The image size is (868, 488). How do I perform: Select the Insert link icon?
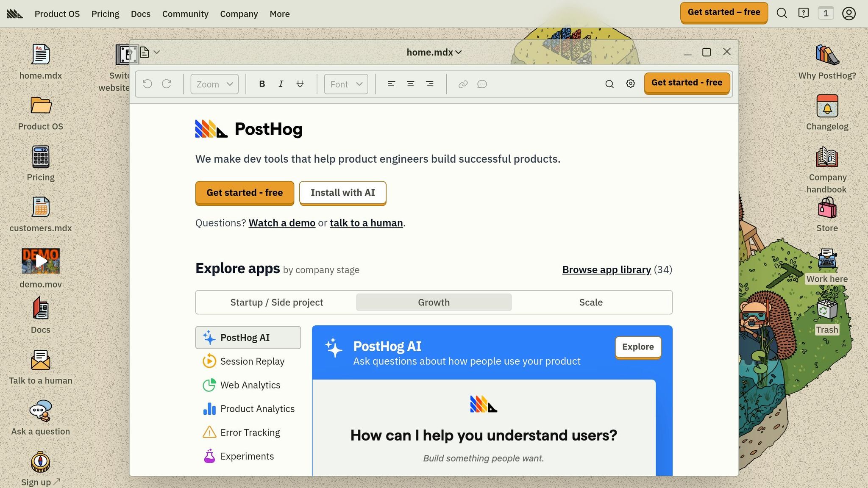pyautogui.click(x=462, y=84)
